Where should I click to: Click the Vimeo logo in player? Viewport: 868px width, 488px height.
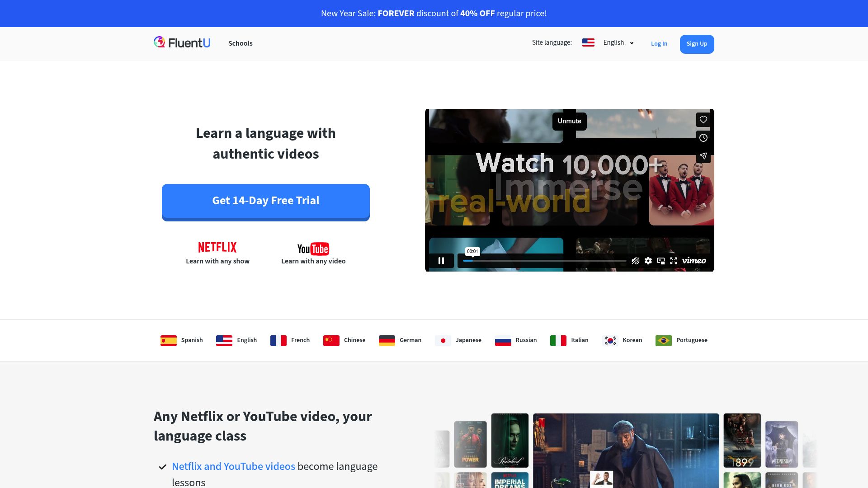click(x=694, y=261)
